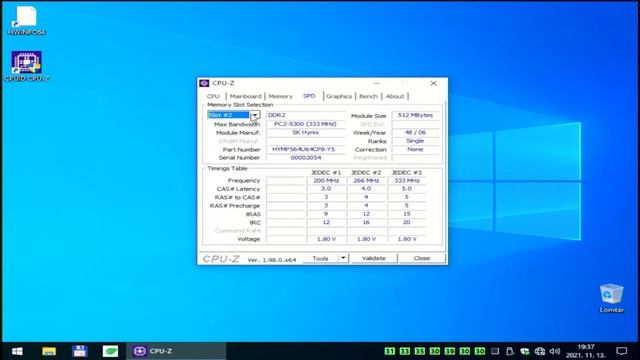This screenshot has width=640, height=360.
Task: Click the 200 MHz frequency cell
Action: (x=326, y=180)
